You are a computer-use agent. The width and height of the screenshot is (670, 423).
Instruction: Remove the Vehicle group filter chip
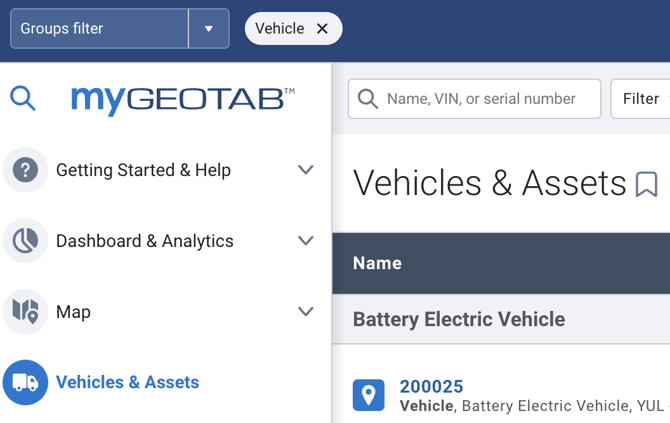322,29
